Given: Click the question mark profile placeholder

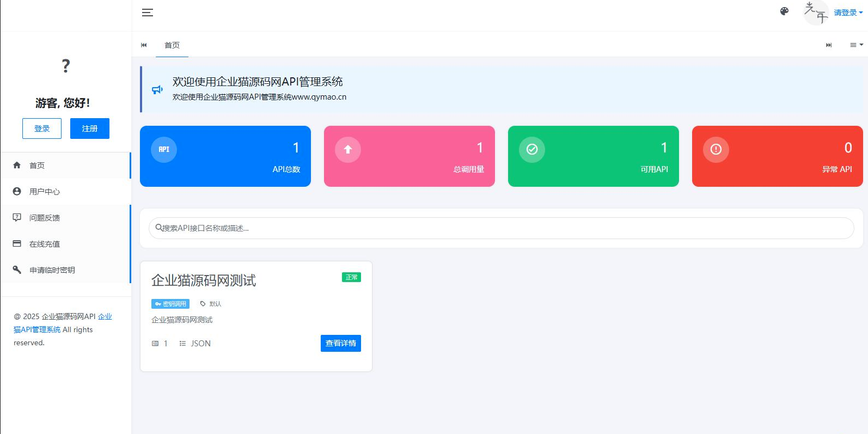Looking at the screenshot, I should [66, 66].
